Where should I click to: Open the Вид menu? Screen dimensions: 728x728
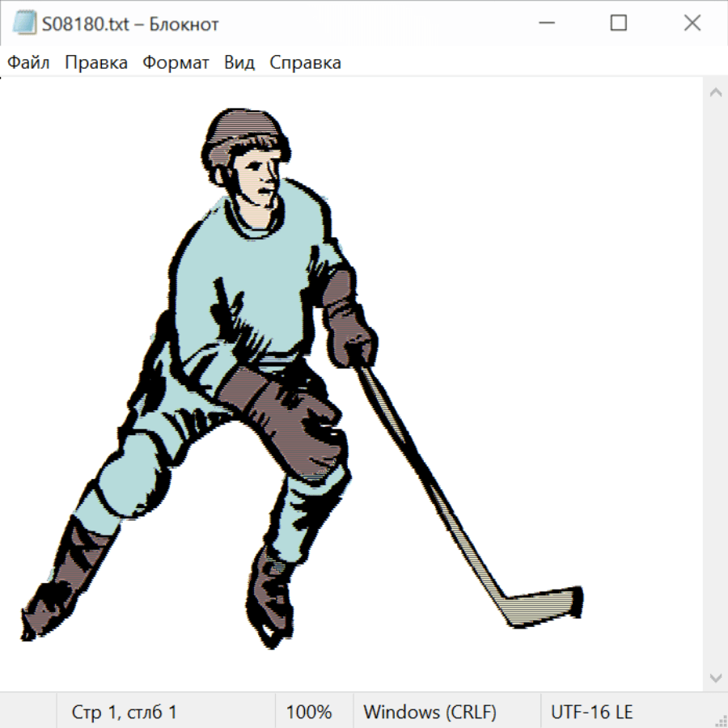(239, 63)
